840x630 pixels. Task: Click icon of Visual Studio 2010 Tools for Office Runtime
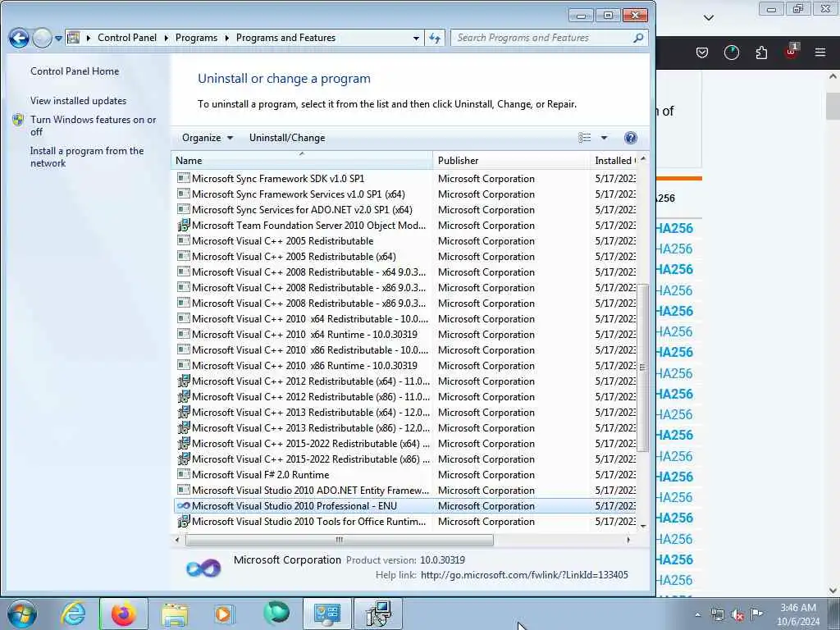click(183, 521)
